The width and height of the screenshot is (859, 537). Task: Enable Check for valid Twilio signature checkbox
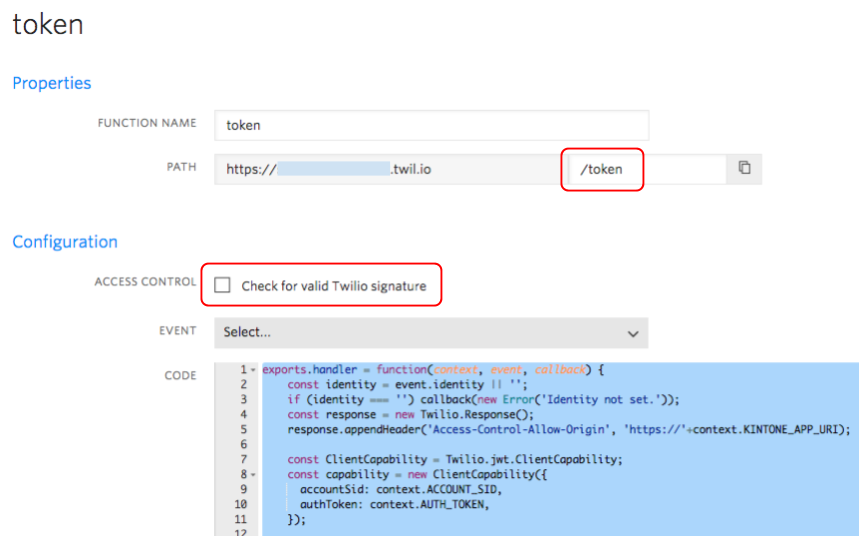pos(222,286)
